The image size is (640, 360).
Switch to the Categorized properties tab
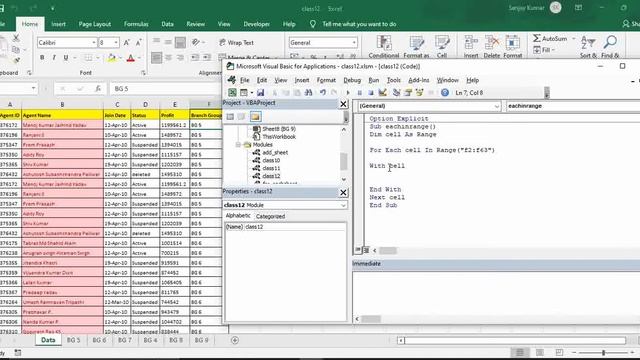pyautogui.click(x=270, y=216)
